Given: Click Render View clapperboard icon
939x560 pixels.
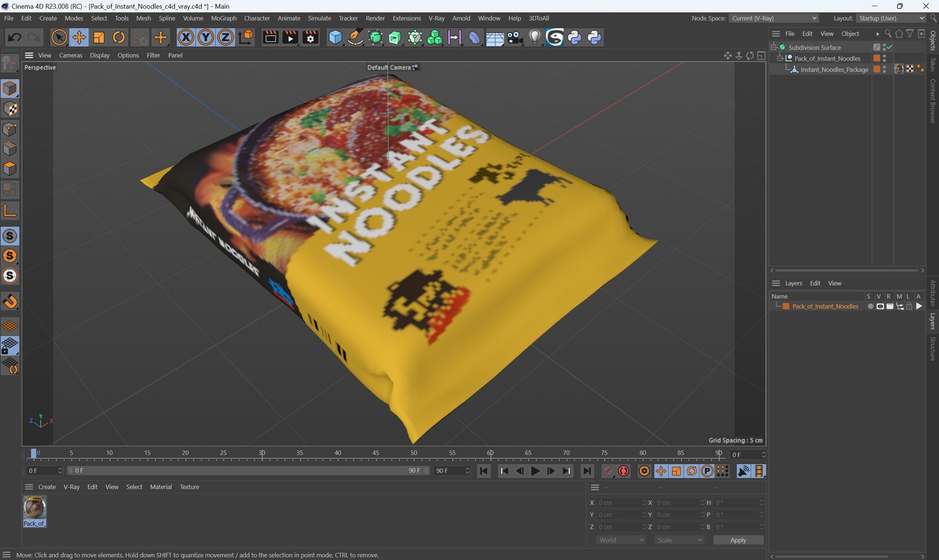Looking at the screenshot, I should point(271,37).
